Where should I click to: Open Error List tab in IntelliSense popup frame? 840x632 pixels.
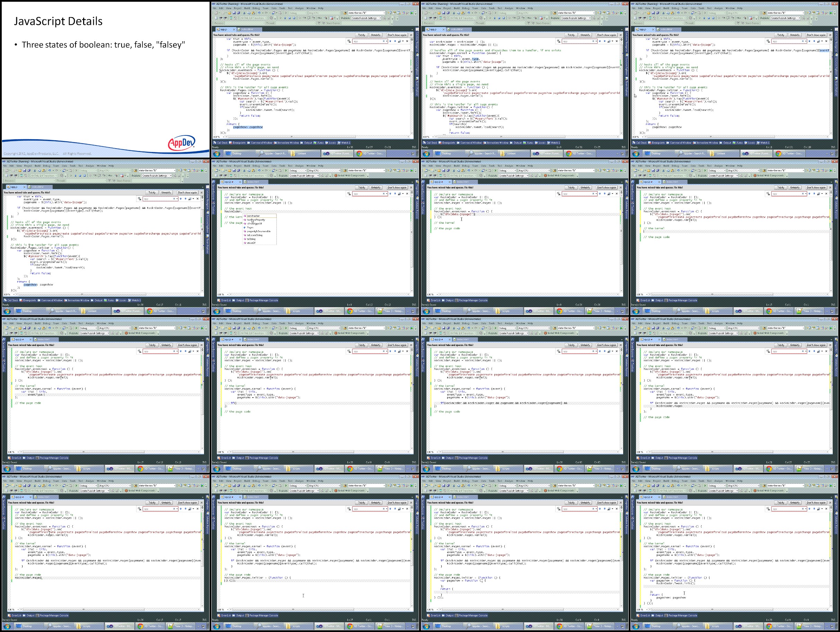point(224,300)
